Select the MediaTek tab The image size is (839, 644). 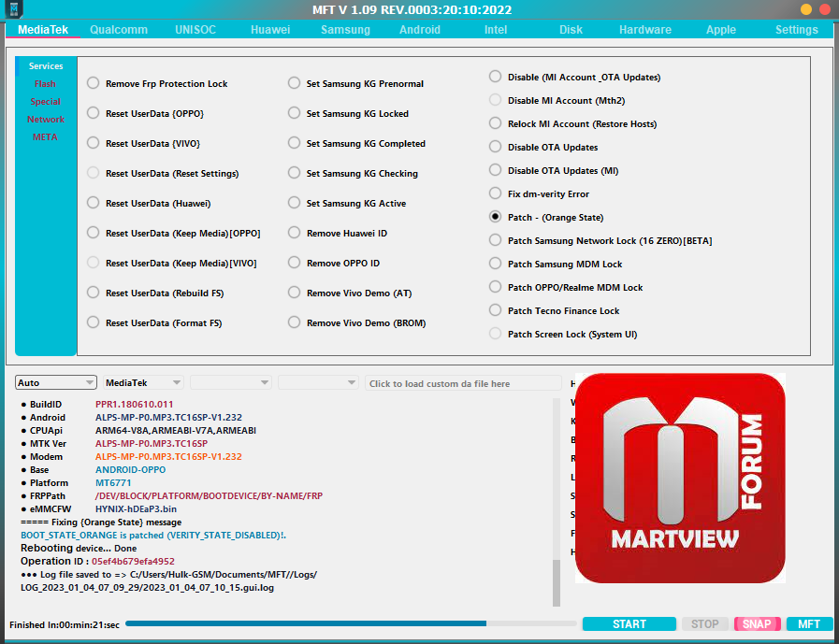click(x=43, y=30)
